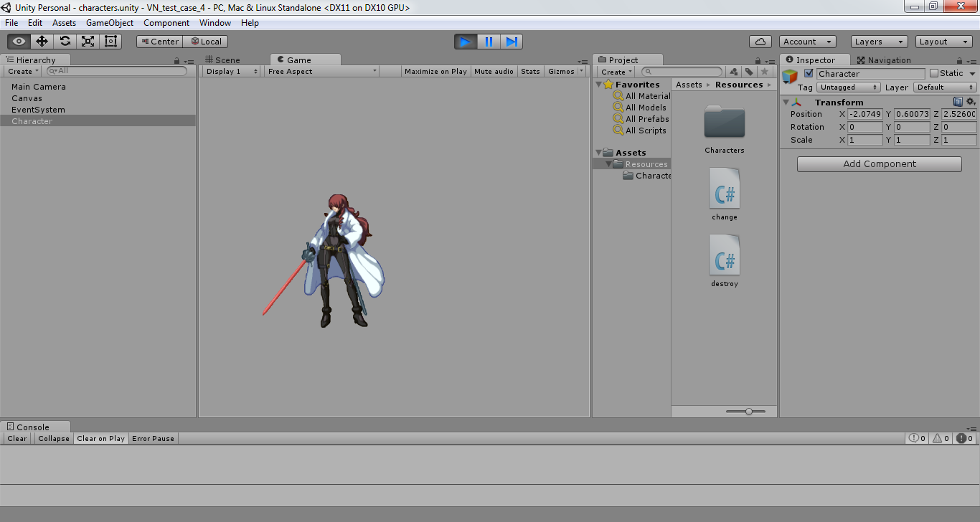Search by Label in Project panel
The width and height of the screenshot is (980, 522).
click(x=749, y=72)
